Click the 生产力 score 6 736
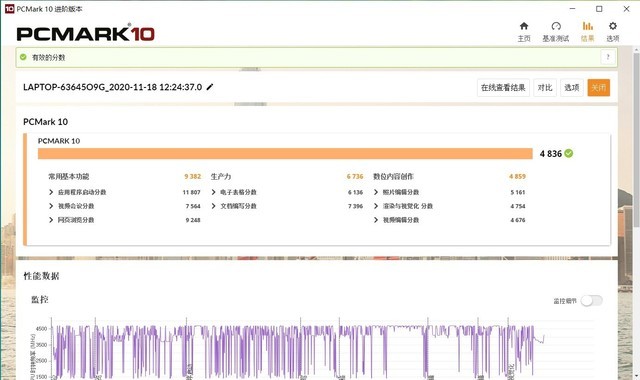This screenshot has width=640, height=380. (355, 176)
